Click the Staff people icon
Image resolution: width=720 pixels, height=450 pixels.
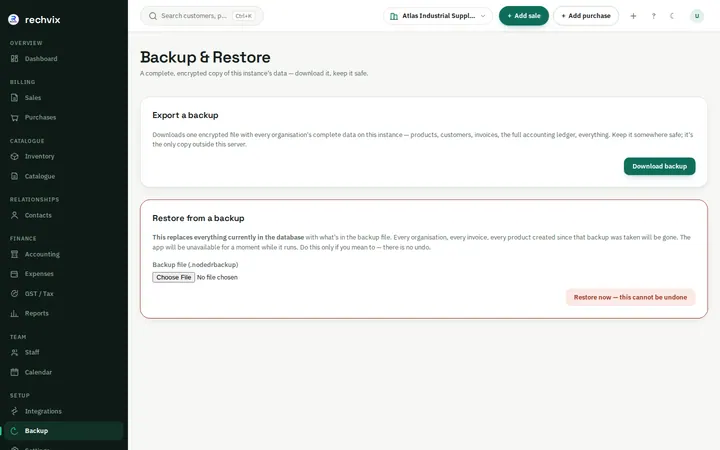(x=15, y=353)
